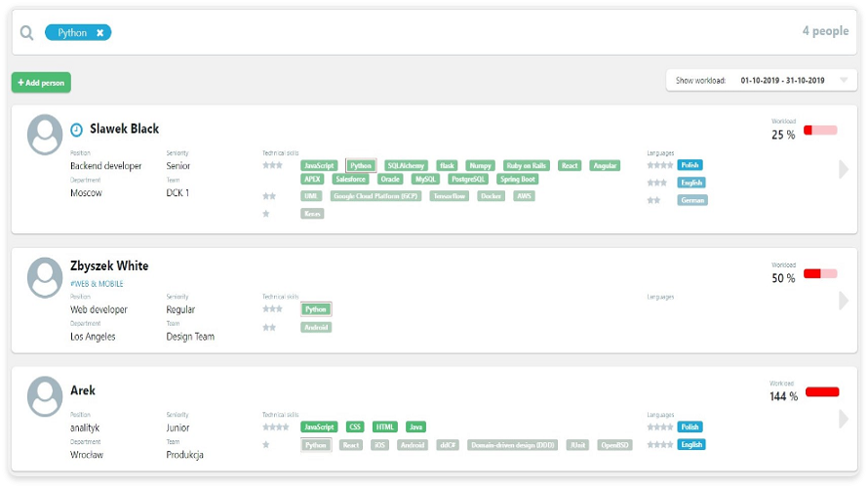Viewport: 868px width, 488px height.
Task: Click inside the search input field
Action: (x=439, y=33)
